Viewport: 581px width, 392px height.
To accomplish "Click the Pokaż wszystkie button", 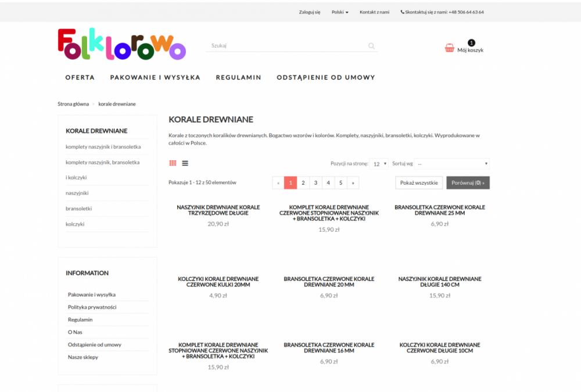I will (x=418, y=182).
